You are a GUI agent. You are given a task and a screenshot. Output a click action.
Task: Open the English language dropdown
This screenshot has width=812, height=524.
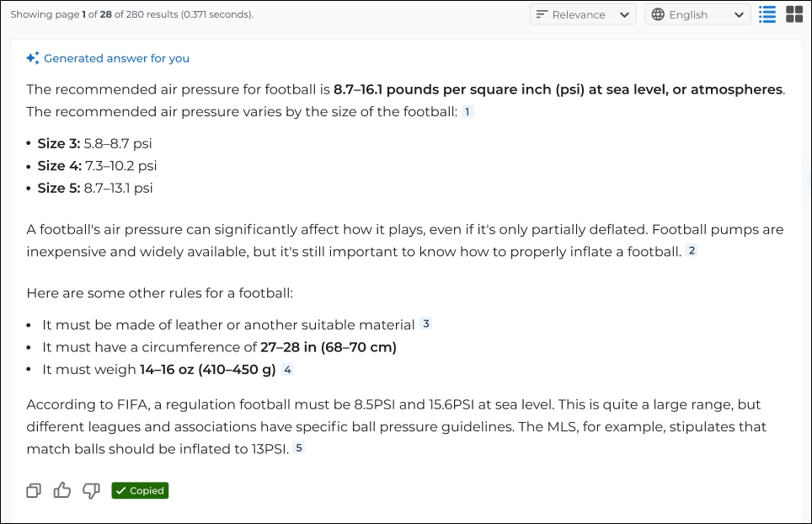(697, 14)
